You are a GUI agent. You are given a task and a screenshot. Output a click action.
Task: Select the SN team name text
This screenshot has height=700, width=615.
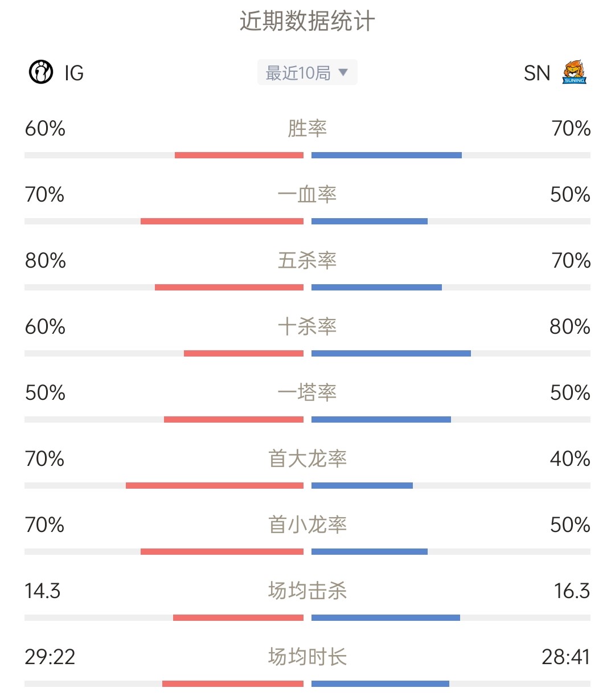point(537,73)
